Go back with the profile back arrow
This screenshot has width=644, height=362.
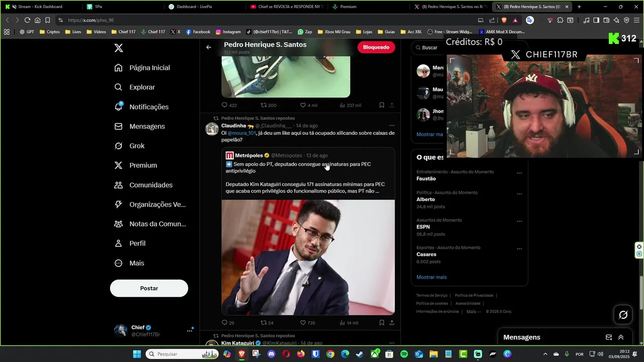pos(209,47)
